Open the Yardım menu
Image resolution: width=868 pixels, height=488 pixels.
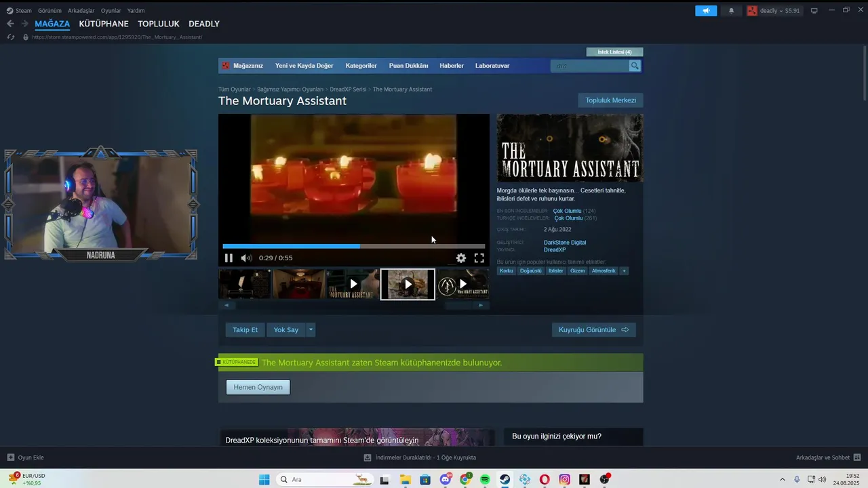point(136,11)
